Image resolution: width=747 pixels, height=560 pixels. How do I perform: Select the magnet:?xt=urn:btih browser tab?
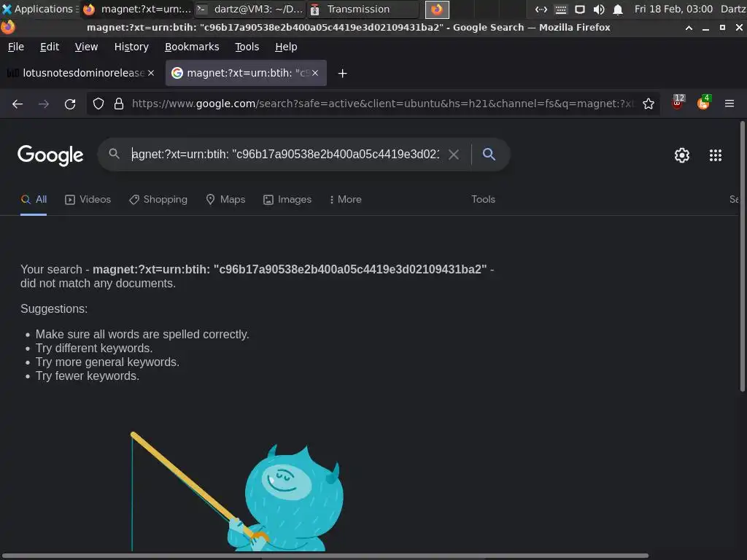(246, 73)
